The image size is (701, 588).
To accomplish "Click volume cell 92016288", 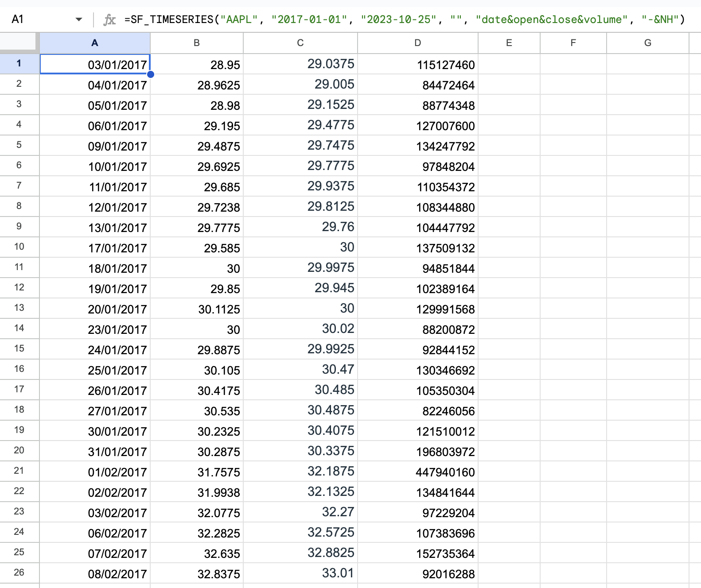I will click(418, 573).
